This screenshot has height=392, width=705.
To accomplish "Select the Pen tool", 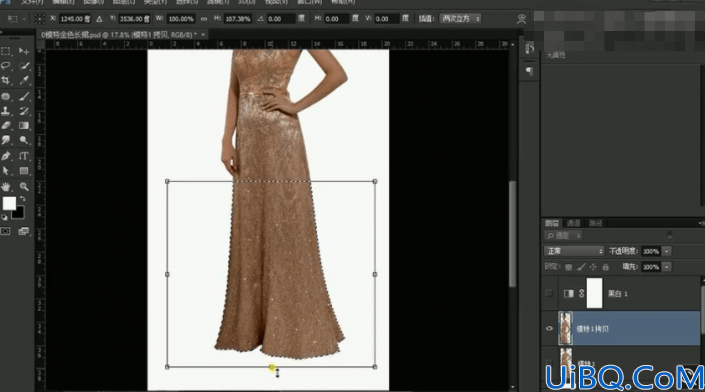I will [x=6, y=156].
